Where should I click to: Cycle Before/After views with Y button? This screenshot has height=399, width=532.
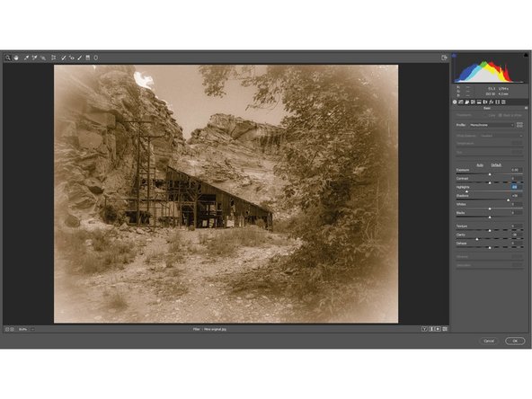coord(424,329)
